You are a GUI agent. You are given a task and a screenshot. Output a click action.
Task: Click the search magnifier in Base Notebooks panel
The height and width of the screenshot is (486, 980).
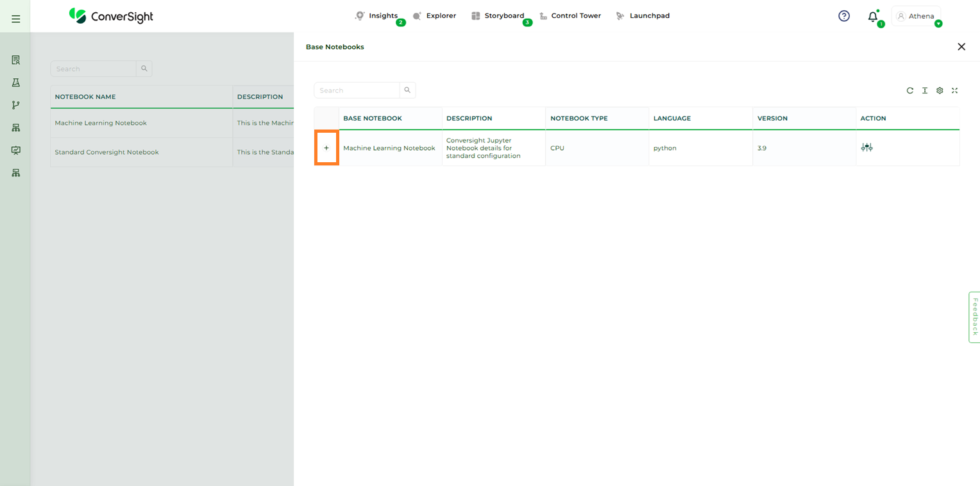point(407,90)
